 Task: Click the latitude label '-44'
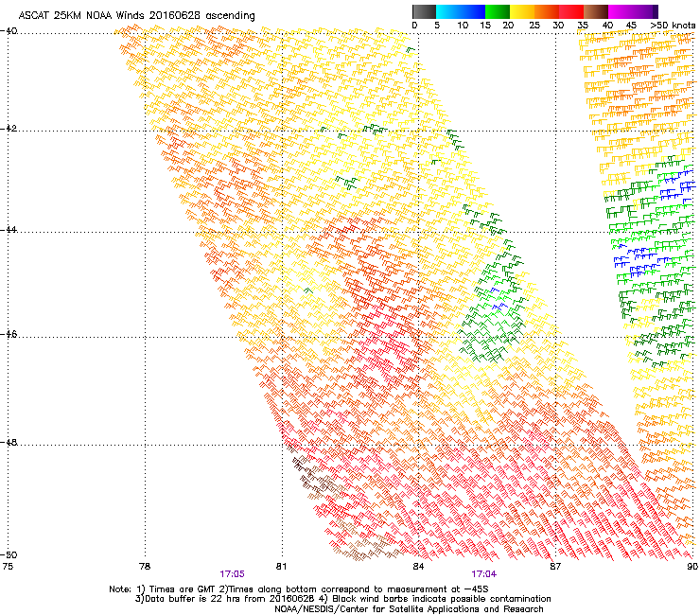click(x=9, y=230)
